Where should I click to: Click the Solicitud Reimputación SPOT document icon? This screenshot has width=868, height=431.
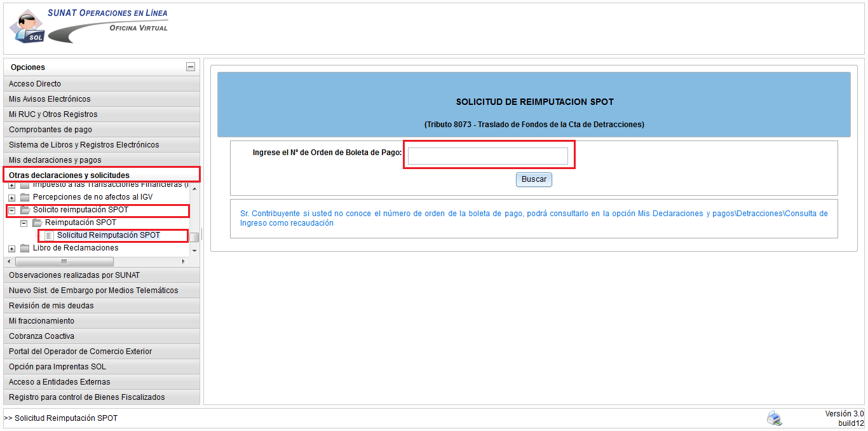coord(50,236)
